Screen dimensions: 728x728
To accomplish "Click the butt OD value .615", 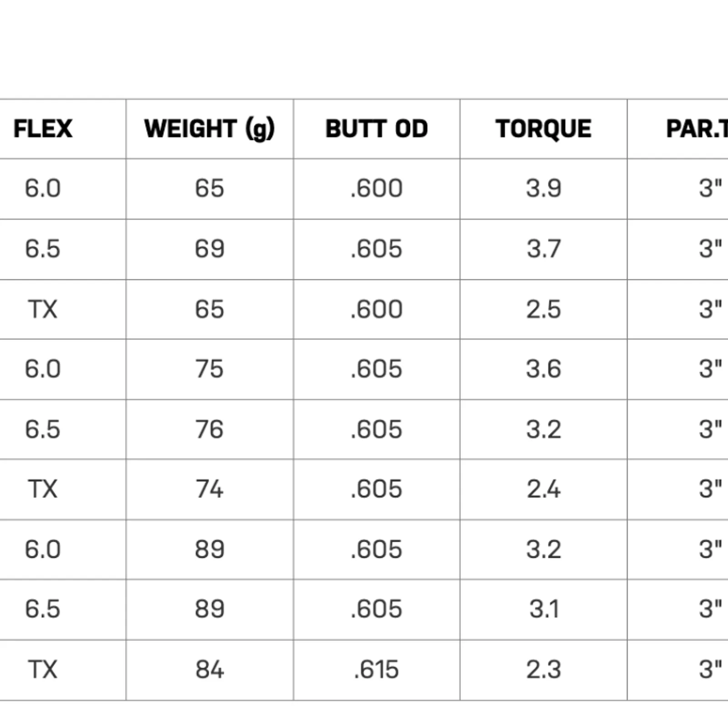I will coord(376,669).
